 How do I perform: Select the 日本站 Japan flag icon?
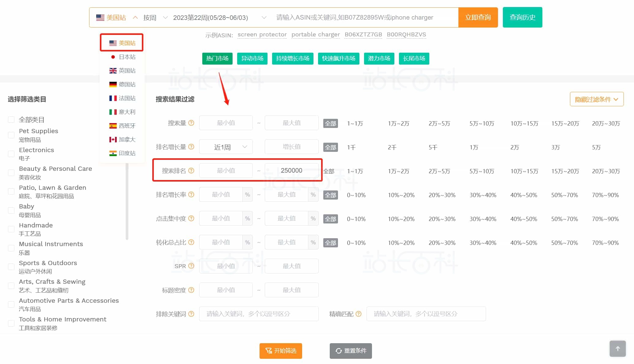click(113, 57)
